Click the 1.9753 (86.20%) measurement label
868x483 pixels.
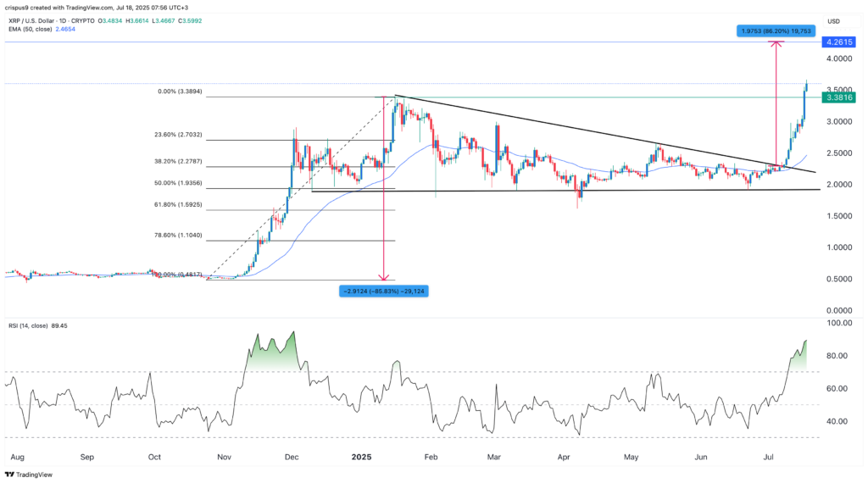tap(776, 30)
